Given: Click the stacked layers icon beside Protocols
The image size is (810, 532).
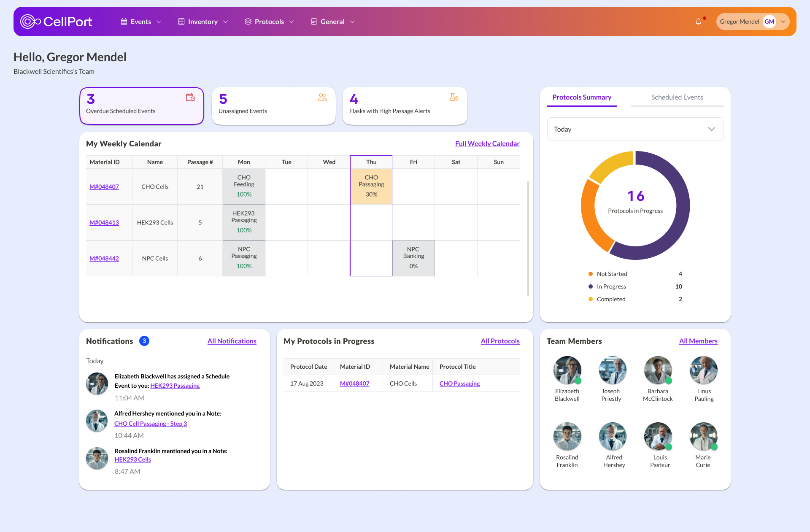Looking at the screenshot, I should (x=248, y=21).
